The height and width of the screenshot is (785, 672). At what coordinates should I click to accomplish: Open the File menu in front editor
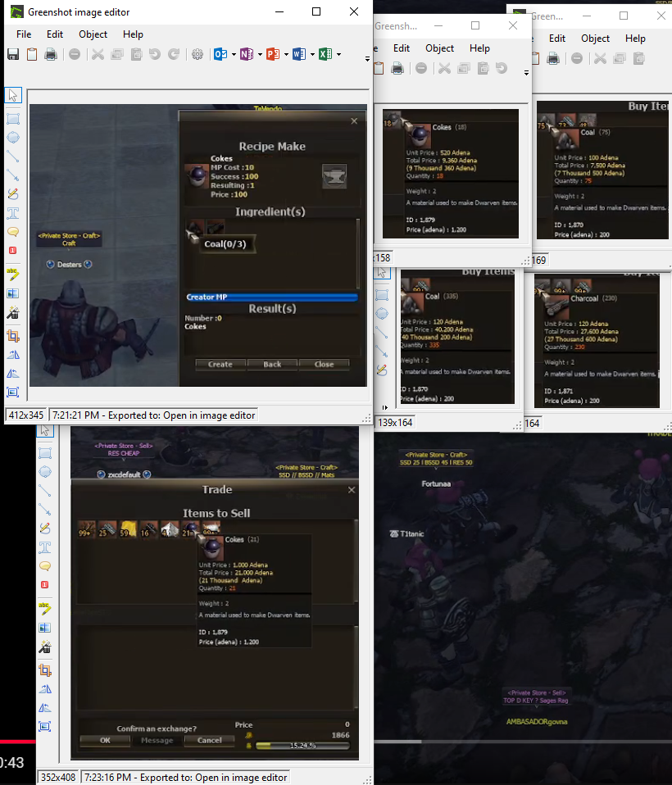[24, 34]
